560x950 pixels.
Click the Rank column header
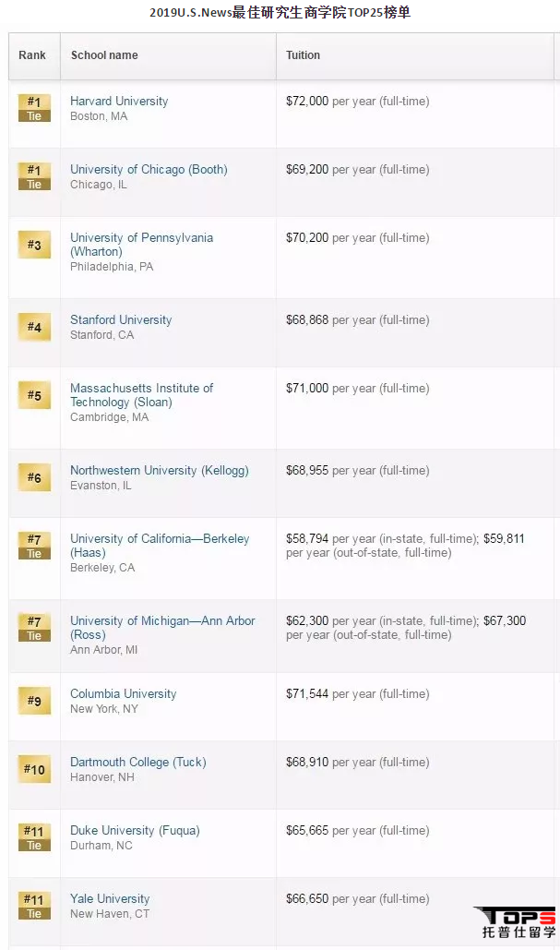coord(32,55)
